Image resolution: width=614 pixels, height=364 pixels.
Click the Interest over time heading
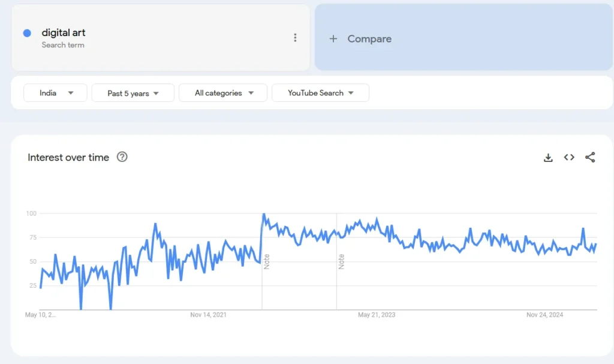68,157
